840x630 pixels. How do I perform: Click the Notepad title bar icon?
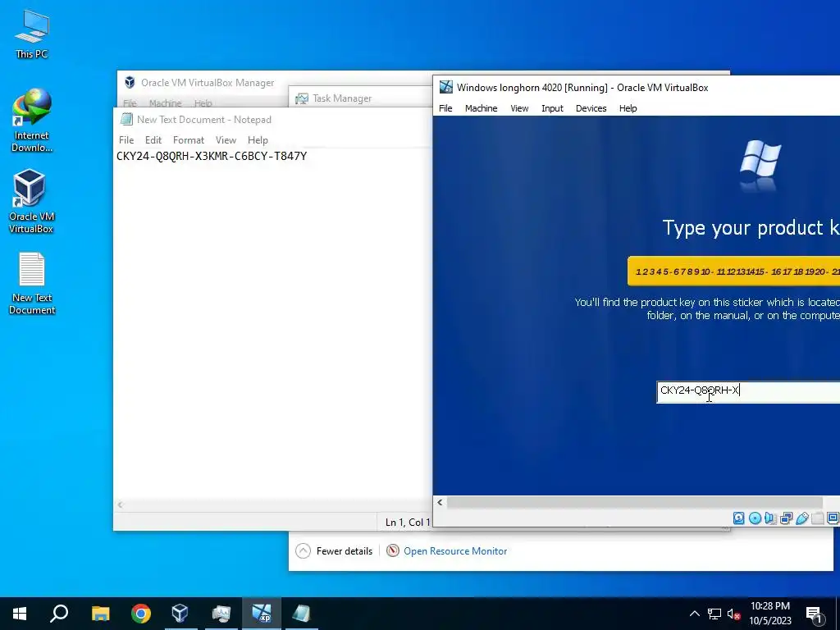pyautogui.click(x=126, y=120)
